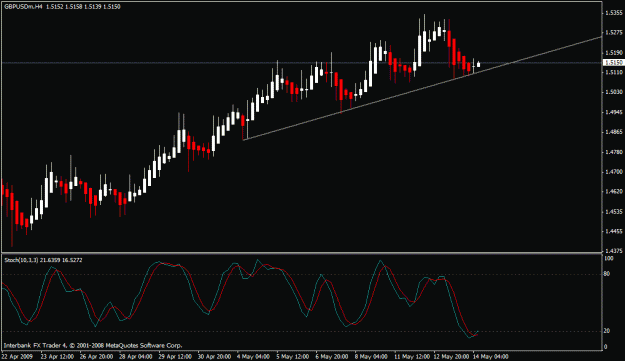Viewport: 625px width, 361px height.
Task: Click the 1.4865 price axis label
Action: (614, 132)
